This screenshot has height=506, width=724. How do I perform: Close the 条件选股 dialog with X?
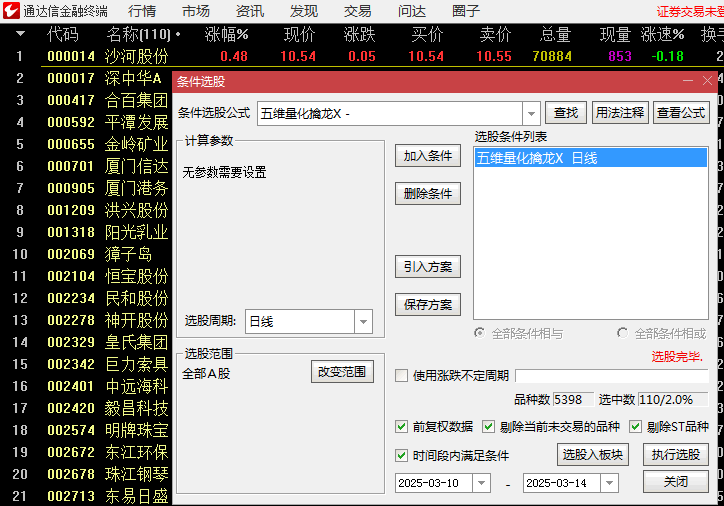coord(707,81)
